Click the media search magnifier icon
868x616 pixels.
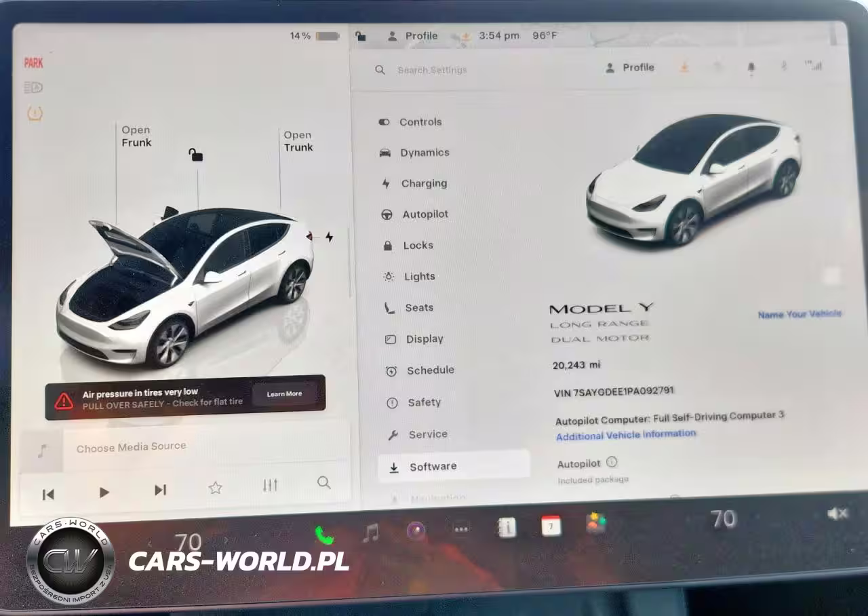tap(324, 483)
